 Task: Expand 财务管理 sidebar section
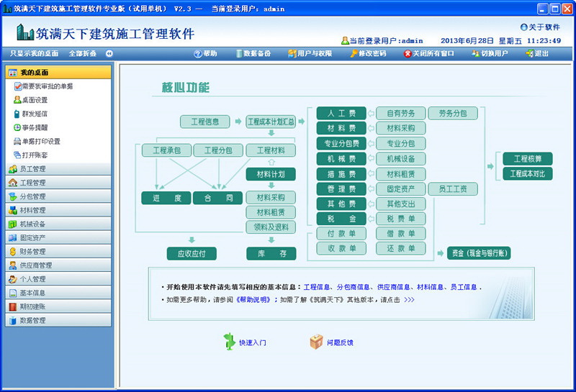tap(58, 252)
